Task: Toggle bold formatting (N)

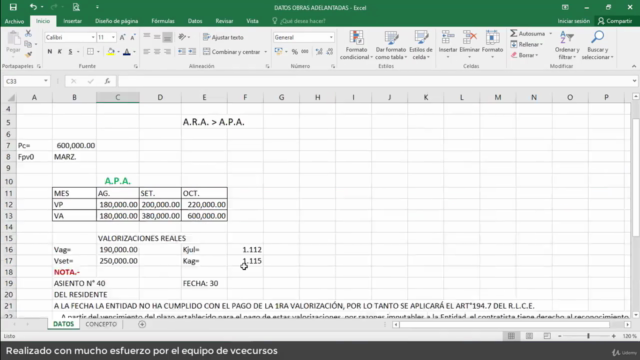Action: pos(50,51)
